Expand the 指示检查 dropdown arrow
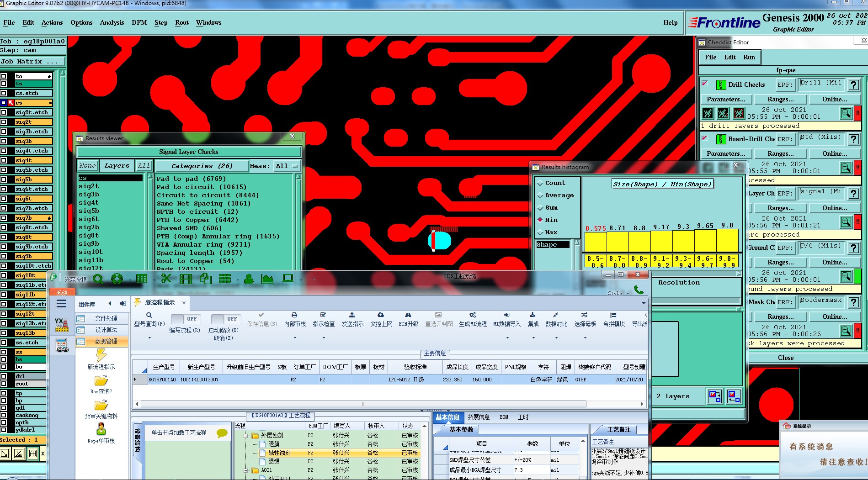The height and width of the screenshot is (480, 868). pyautogui.click(x=324, y=338)
